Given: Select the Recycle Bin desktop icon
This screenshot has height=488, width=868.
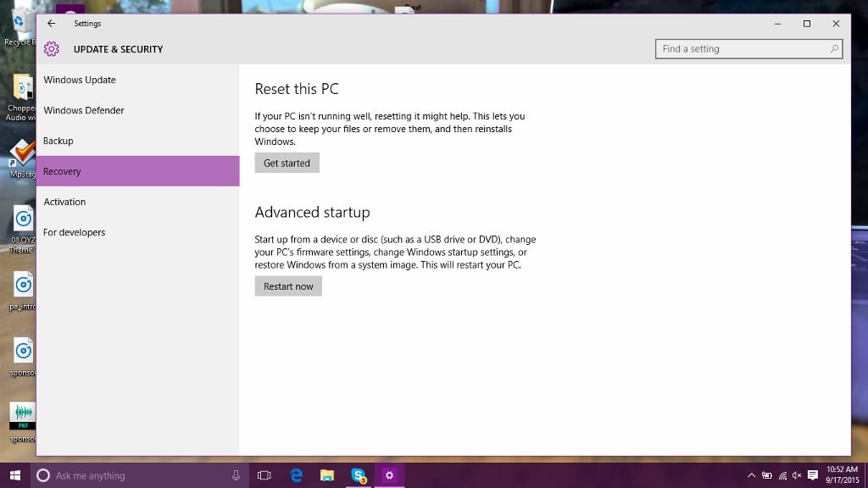Looking at the screenshot, I should pos(19,28).
